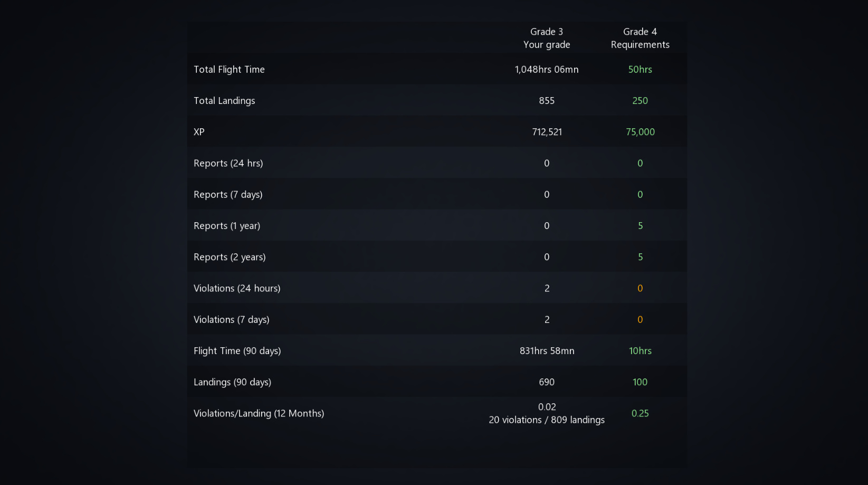The height and width of the screenshot is (485, 868).
Task: Select the Total Flight Time row label
Action: click(229, 69)
